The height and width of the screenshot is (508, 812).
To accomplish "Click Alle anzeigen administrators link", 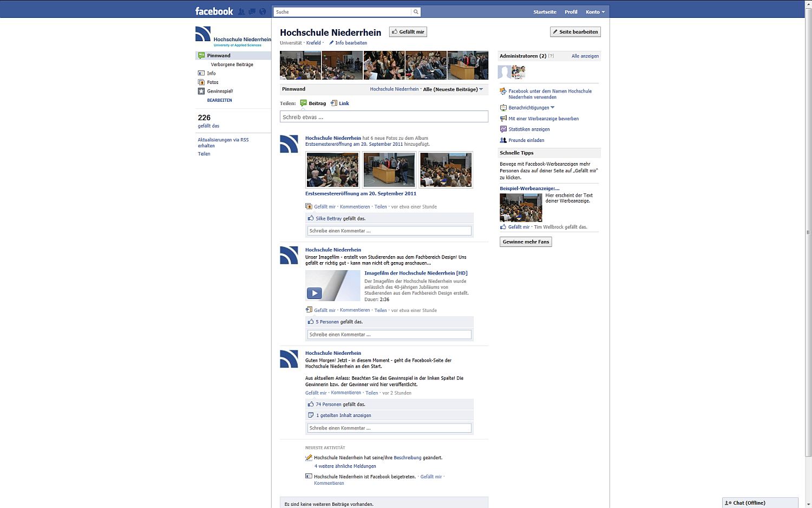I will tap(585, 56).
